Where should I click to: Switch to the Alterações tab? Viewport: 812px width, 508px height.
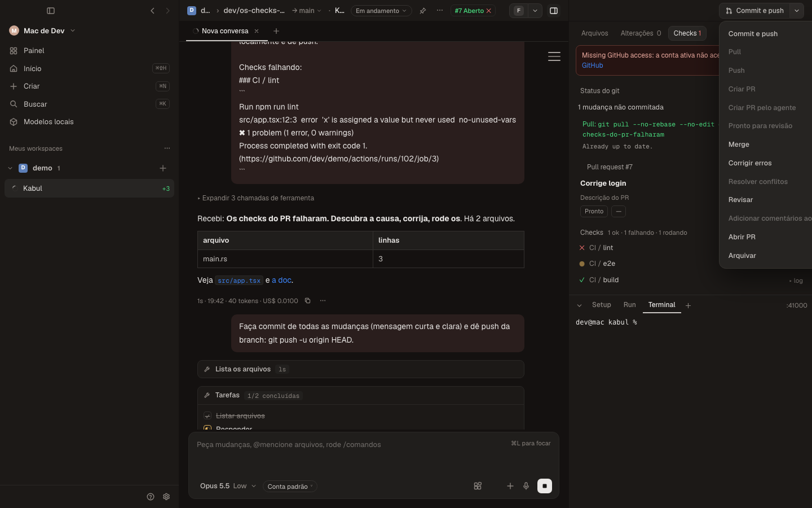click(x=641, y=33)
